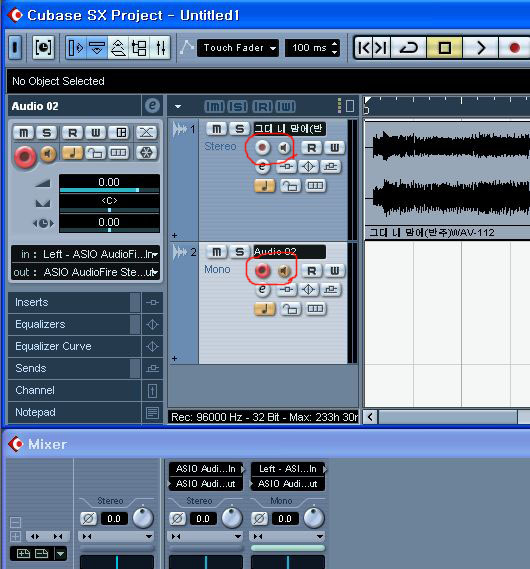Toggle phase invert on Mixer Mono channel
The width and height of the screenshot is (530, 569).
tap(259, 519)
